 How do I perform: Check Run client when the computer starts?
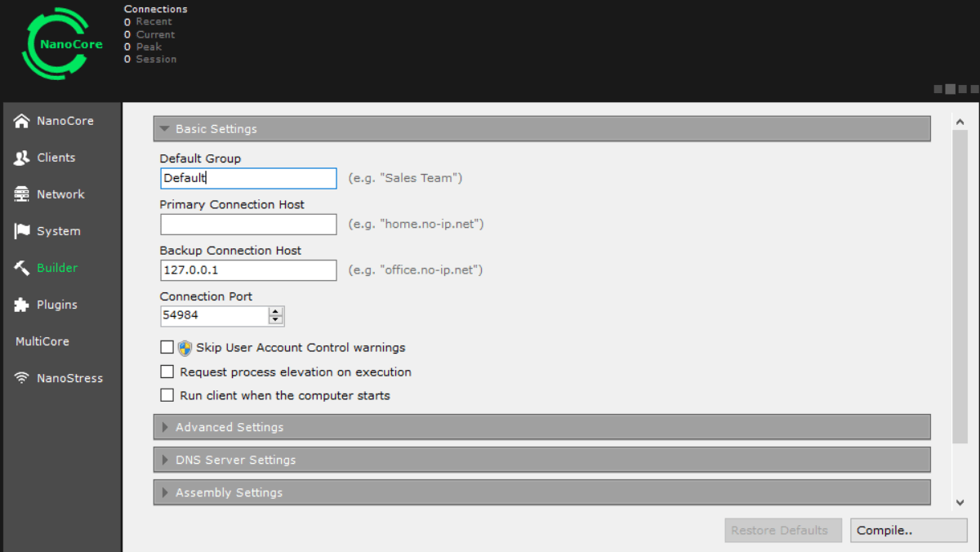point(167,395)
